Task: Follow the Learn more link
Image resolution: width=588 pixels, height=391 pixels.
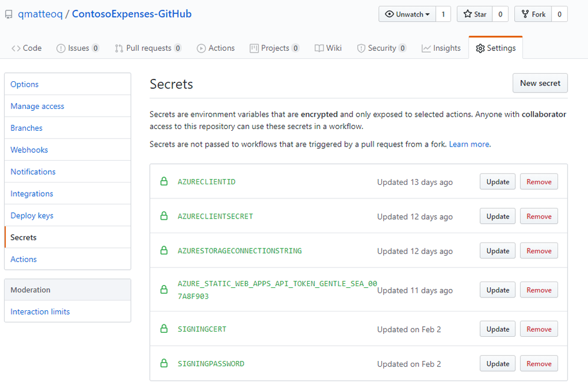Action: coord(469,144)
